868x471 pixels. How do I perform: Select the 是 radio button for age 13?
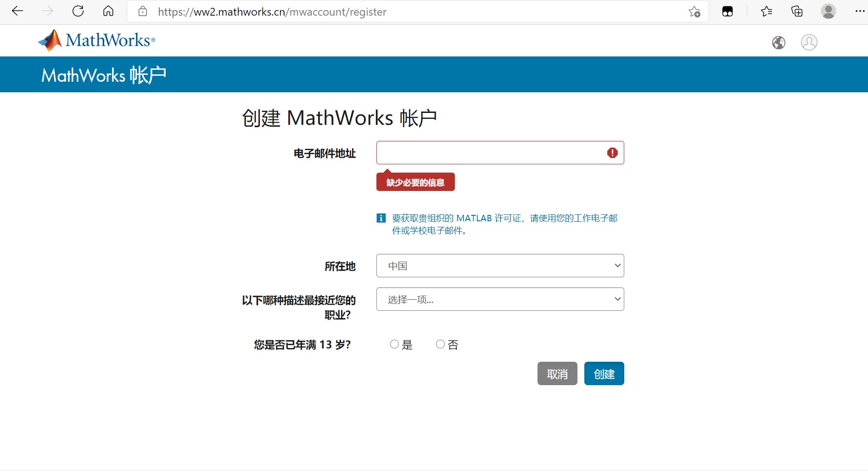tap(394, 344)
